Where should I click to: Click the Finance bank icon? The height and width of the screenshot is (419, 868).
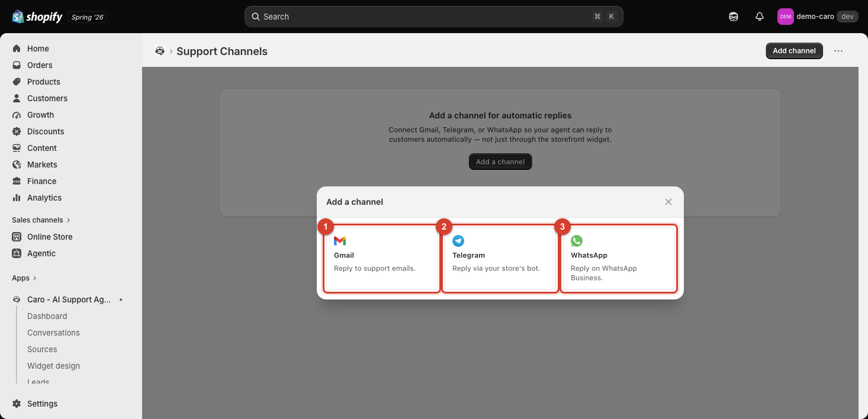click(17, 181)
